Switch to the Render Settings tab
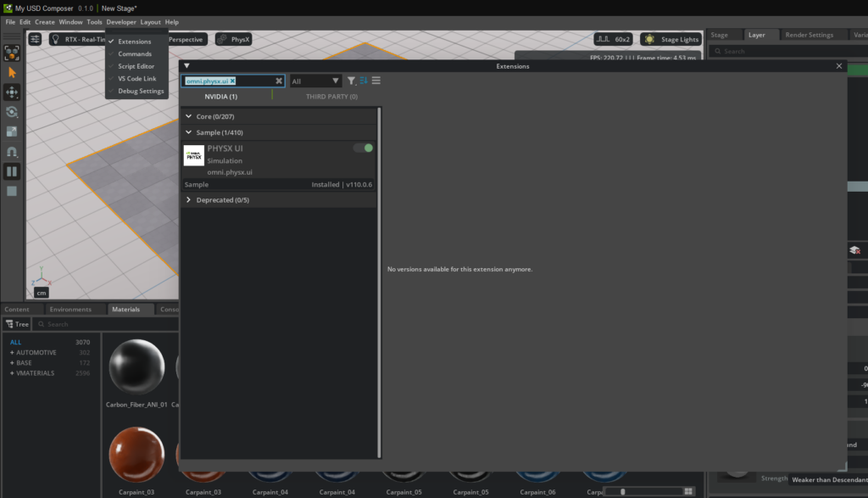 tap(809, 35)
